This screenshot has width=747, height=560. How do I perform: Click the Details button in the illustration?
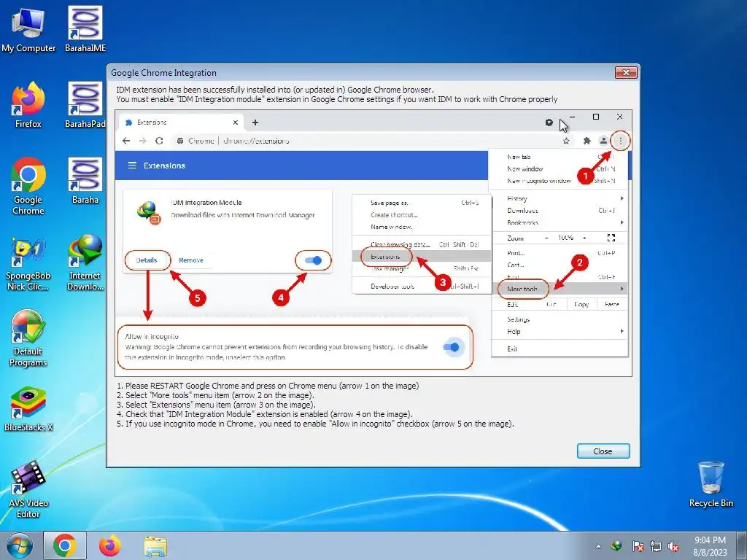pos(147,260)
